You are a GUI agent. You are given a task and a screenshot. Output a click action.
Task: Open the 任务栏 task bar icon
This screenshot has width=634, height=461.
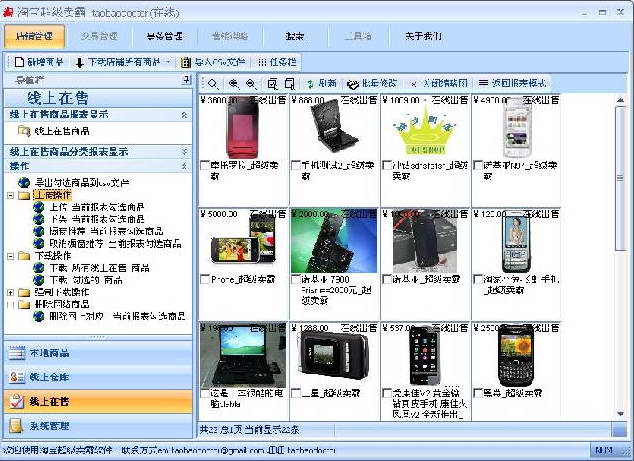click(262, 62)
